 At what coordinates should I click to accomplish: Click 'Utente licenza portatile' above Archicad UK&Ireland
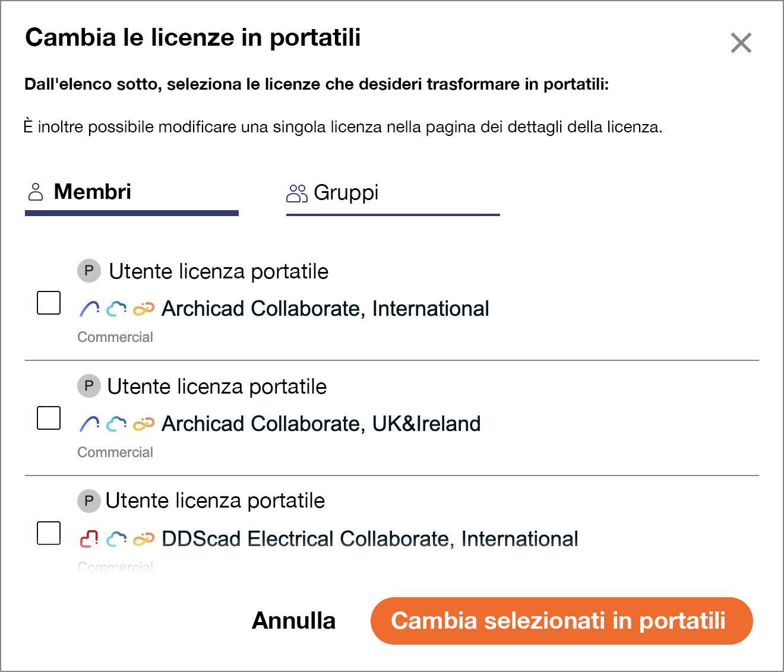tap(217, 386)
